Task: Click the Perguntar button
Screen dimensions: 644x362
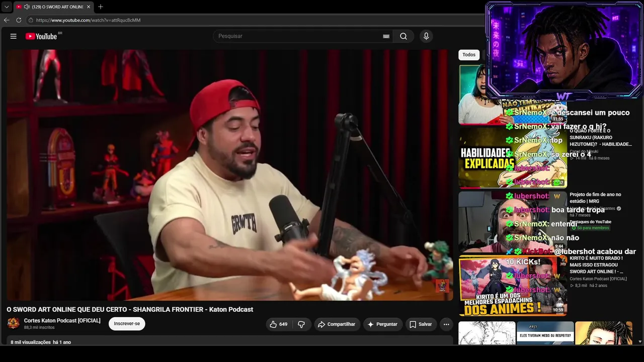Action: click(382, 324)
